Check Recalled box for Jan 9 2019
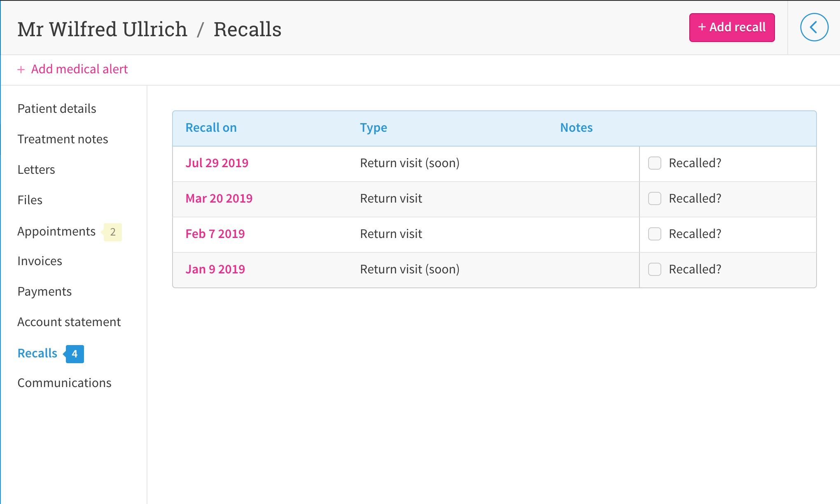The image size is (840, 504). tap(654, 269)
